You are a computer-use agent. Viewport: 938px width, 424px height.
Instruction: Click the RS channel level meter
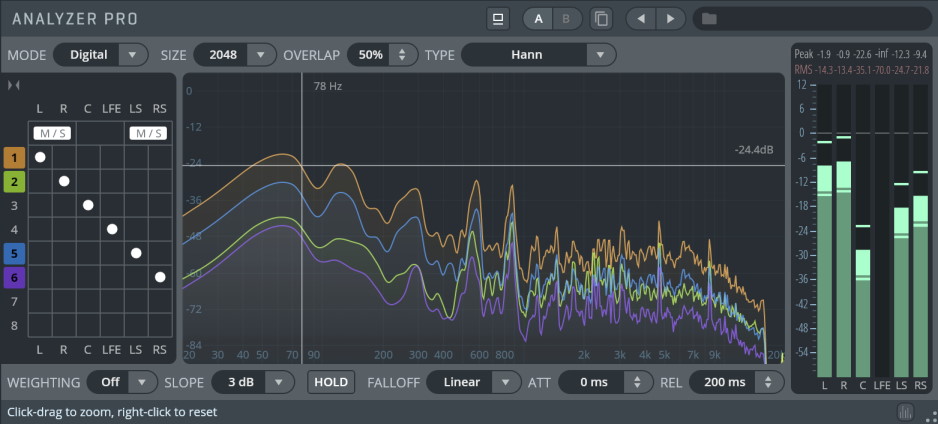point(921,230)
